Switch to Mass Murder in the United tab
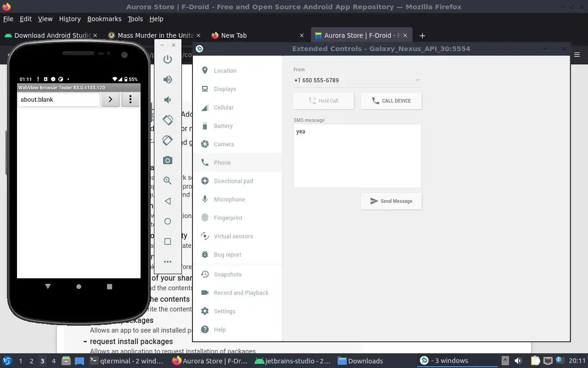The height and width of the screenshot is (368, 588). pos(154,35)
